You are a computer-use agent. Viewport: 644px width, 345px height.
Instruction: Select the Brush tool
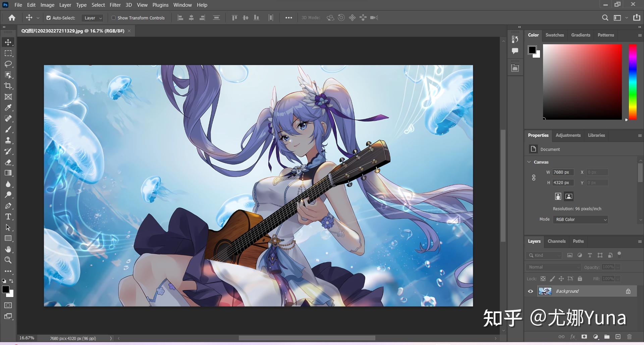click(8, 129)
